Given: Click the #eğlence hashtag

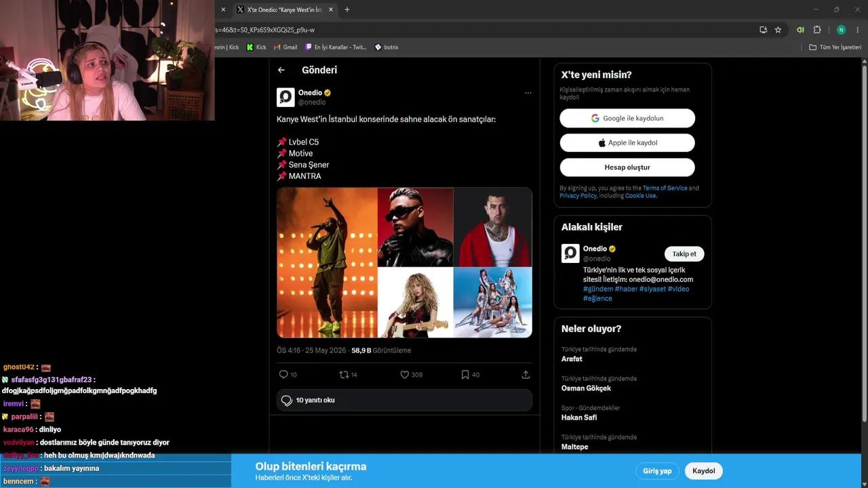Looking at the screenshot, I should click(x=597, y=298).
